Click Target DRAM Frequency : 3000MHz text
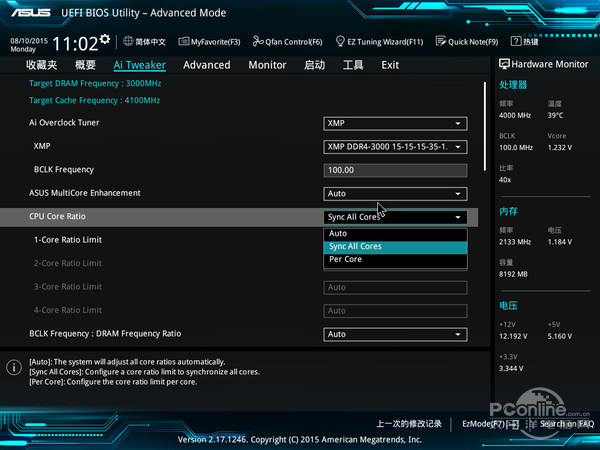The width and height of the screenshot is (600, 450). click(95, 83)
